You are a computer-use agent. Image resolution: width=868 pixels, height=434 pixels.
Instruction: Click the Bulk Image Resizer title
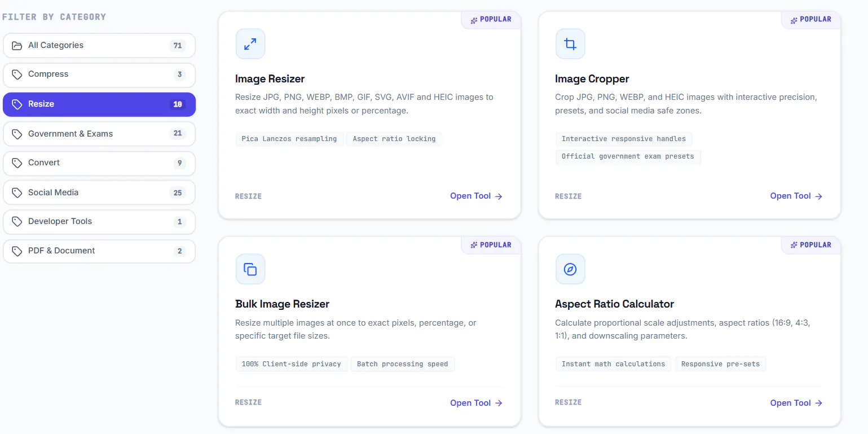point(282,304)
